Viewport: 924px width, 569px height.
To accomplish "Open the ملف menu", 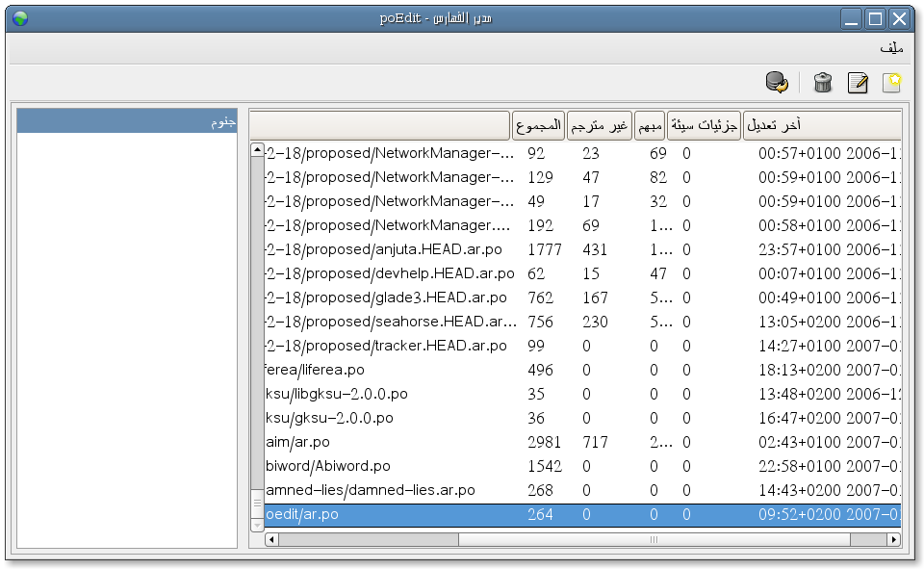I will (891, 47).
